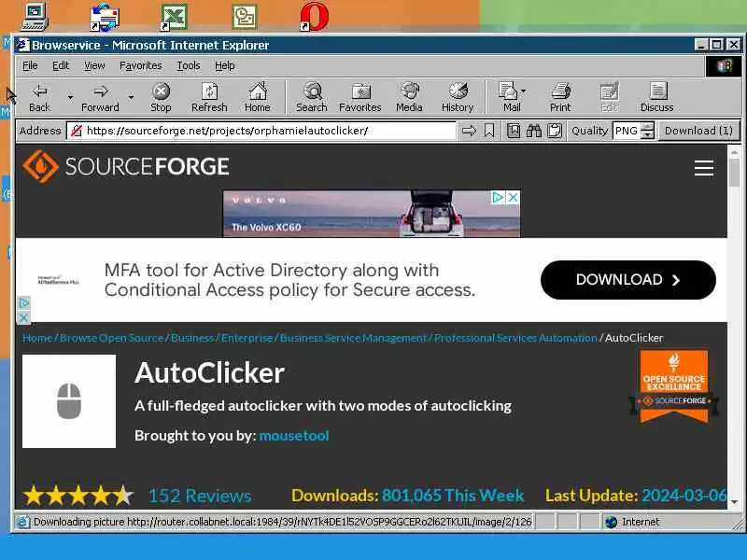Screen dimensions: 747x560
Task: Open the Search pane
Action: (312, 98)
